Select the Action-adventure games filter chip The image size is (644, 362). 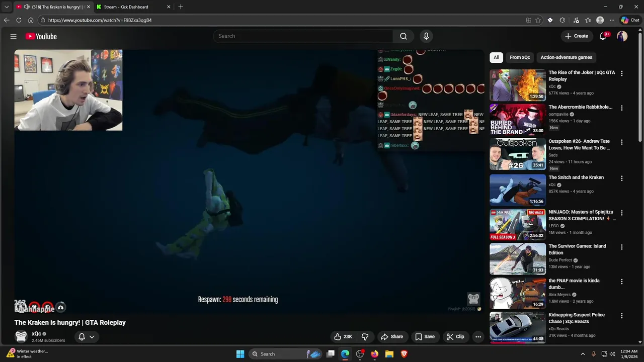coord(567,57)
